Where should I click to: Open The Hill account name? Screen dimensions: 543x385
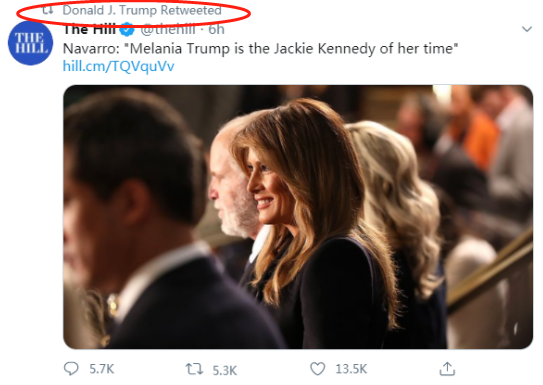coord(89,30)
